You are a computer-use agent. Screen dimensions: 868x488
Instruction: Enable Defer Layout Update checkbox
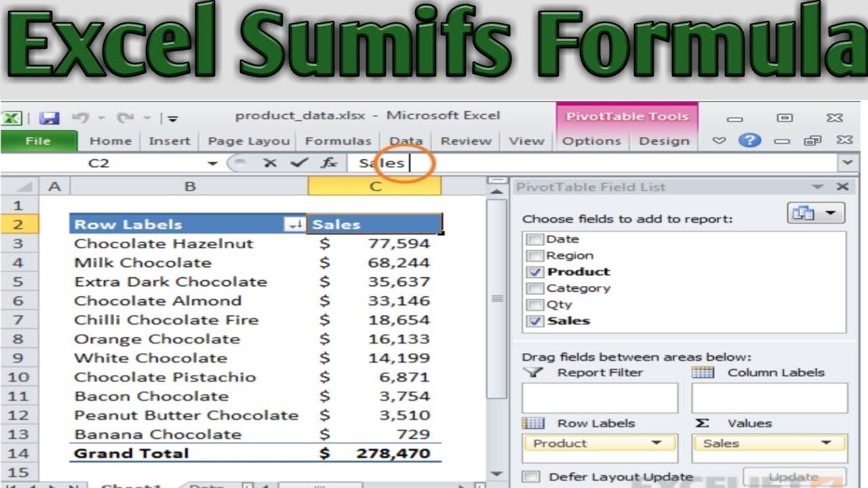tap(532, 476)
